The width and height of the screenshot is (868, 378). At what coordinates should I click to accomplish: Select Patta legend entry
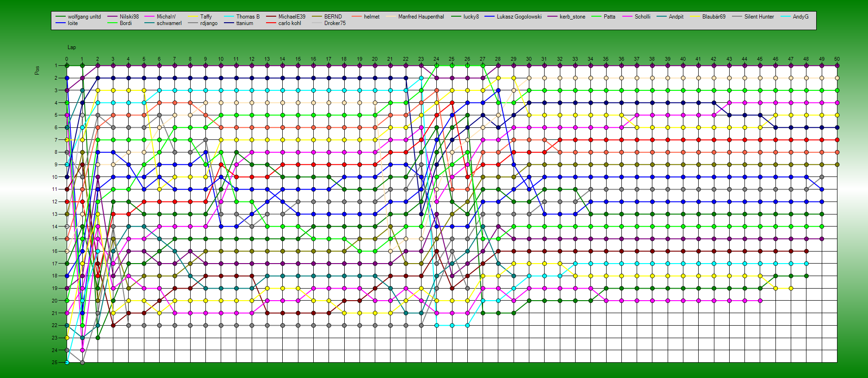tap(609, 17)
